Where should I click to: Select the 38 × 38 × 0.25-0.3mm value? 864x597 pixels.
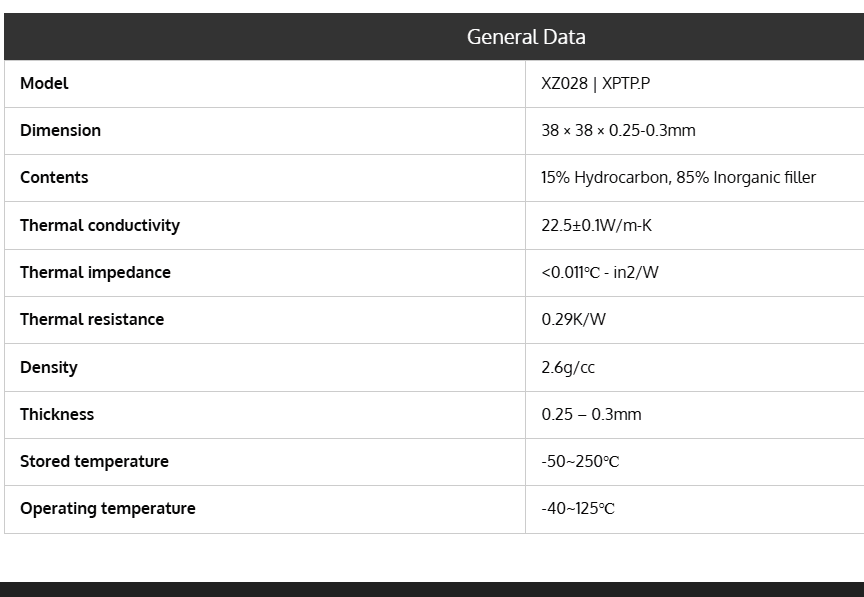[x=618, y=131]
